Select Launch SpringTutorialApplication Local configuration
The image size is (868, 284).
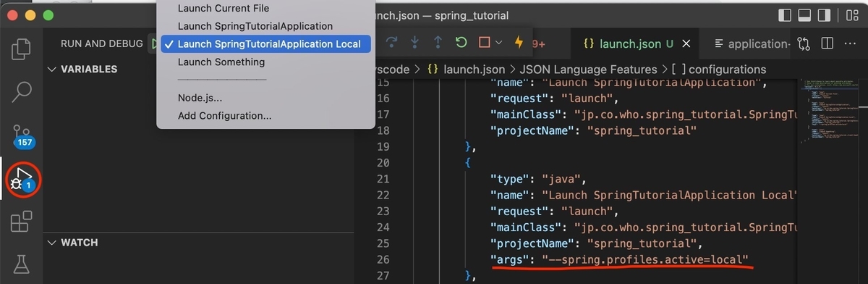[x=265, y=44]
